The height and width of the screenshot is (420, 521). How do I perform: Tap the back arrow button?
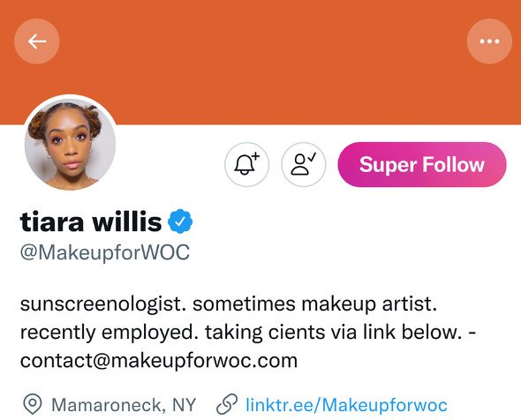coord(37,41)
